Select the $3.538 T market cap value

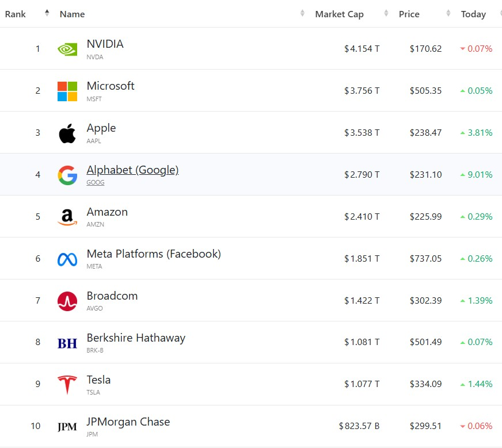tap(362, 133)
